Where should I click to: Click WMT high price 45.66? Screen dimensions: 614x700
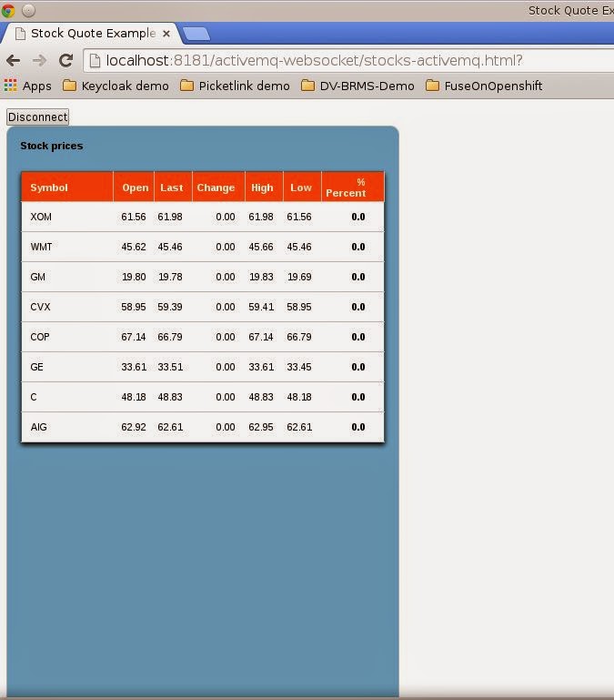pyautogui.click(x=261, y=247)
